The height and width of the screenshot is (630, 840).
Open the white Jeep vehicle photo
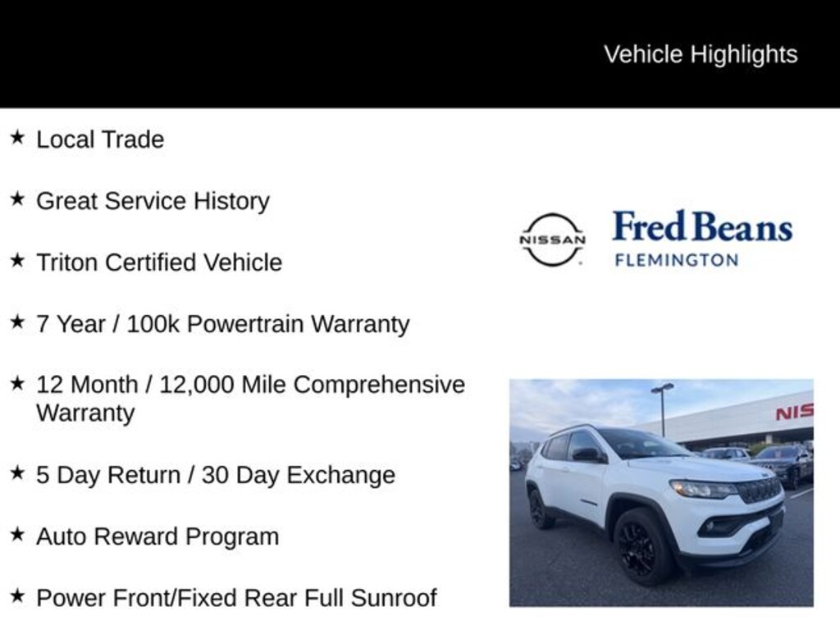coord(661,492)
